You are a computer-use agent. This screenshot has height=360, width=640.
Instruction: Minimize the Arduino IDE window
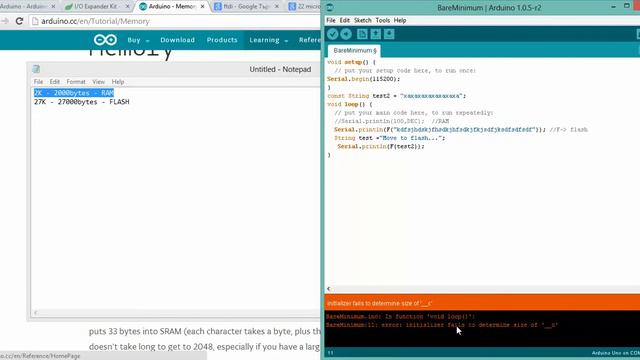pyautogui.click(x=613, y=7)
